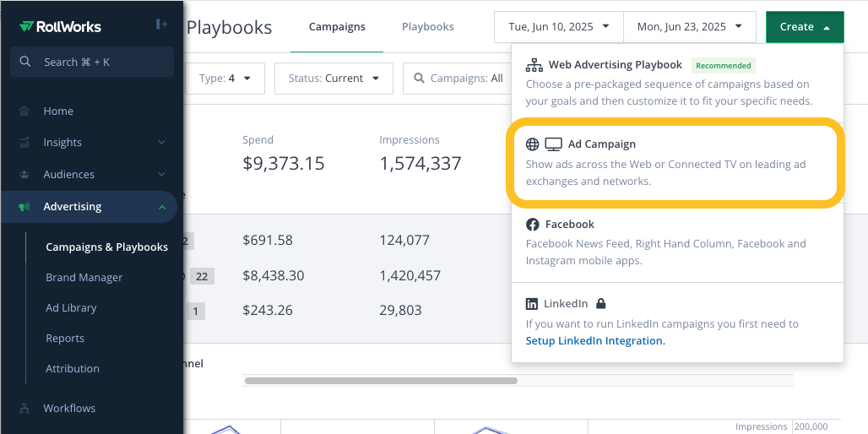Click the Insights chart icon
868x434 pixels.
point(24,143)
